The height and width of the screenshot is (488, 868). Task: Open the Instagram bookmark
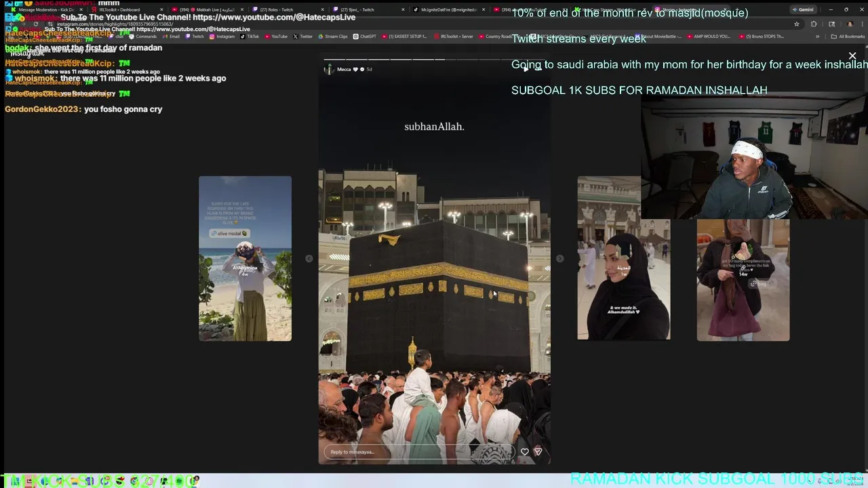(x=222, y=37)
